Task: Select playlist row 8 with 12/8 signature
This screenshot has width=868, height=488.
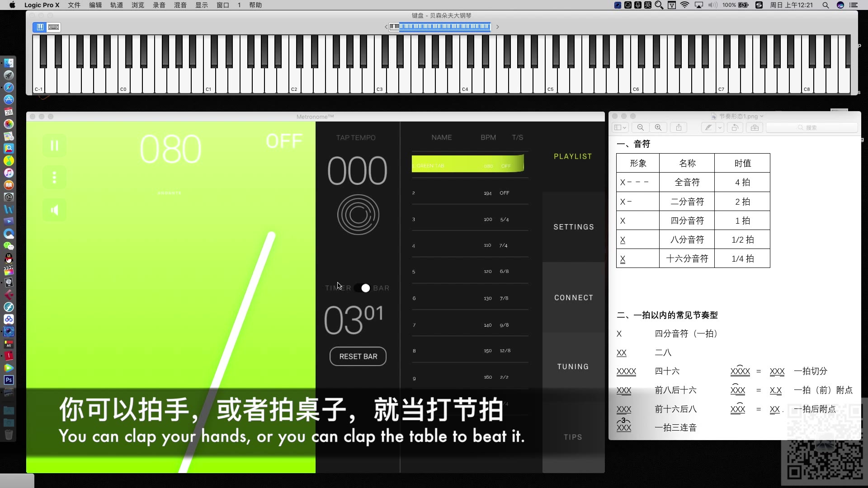Action: click(x=470, y=351)
